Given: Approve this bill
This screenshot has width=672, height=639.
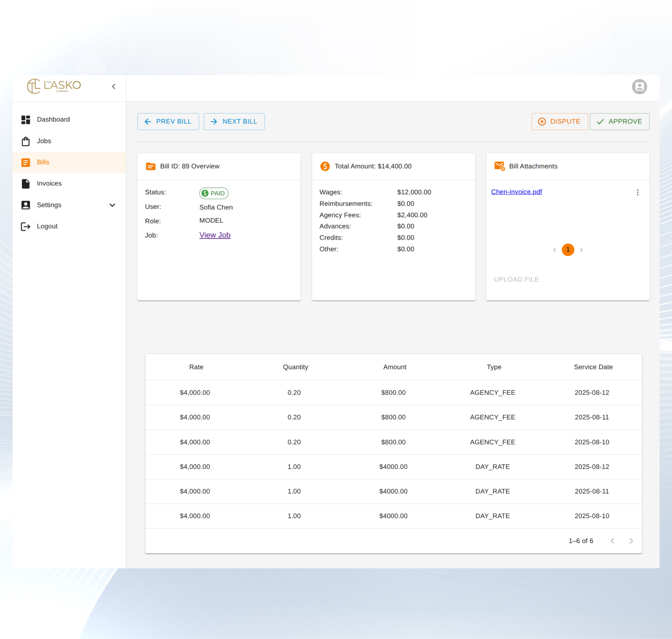Looking at the screenshot, I should point(620,122).
